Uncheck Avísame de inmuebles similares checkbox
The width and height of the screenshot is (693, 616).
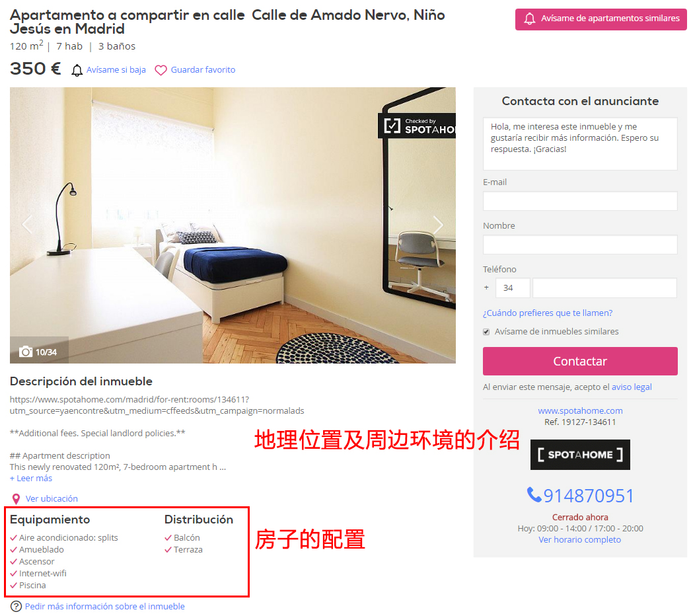point(486,332)
